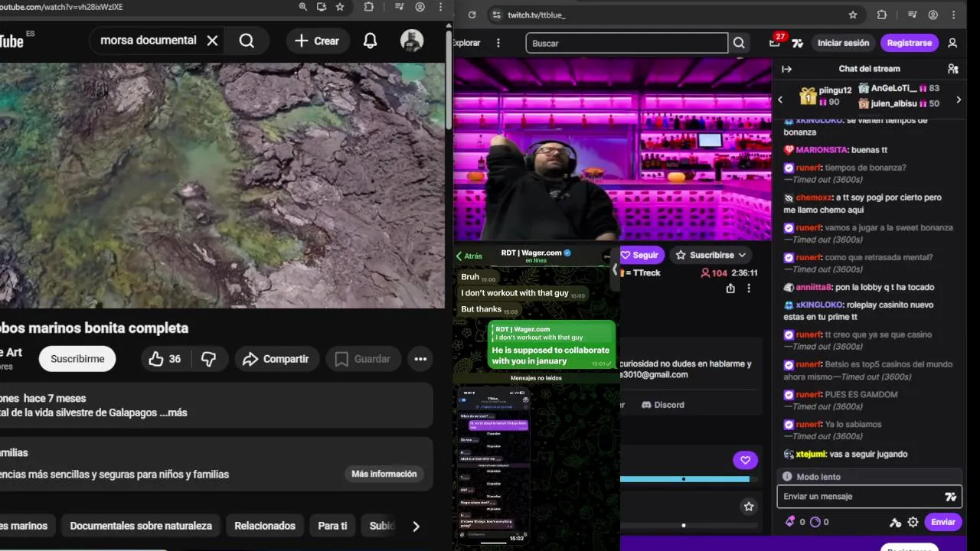The height and width of the screenshot is (551, 980).
Task: Click the purple heart button on the panel
Action: [x=745, y=460]
